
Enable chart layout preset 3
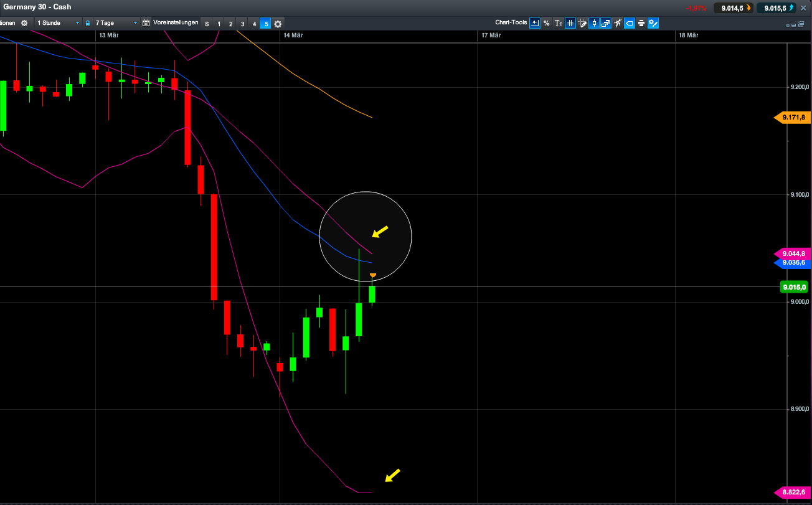click(x=242, y=23)
